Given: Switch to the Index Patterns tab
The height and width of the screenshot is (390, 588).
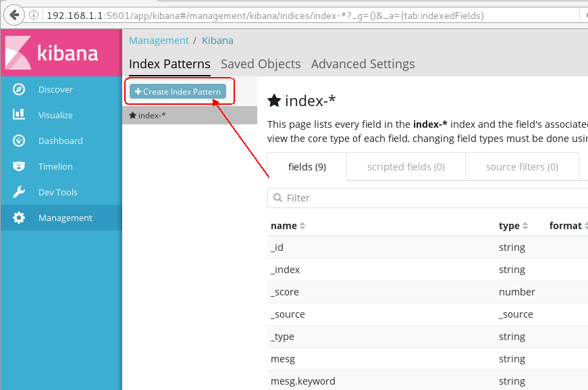Looking at the screenshot, I should pyautogui.click(x=169, y=64).
